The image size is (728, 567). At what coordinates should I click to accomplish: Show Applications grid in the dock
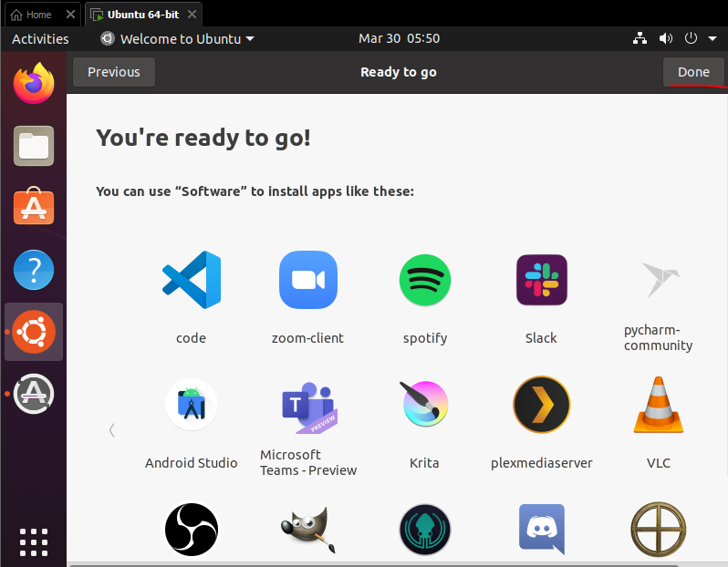tap(34, 542)
